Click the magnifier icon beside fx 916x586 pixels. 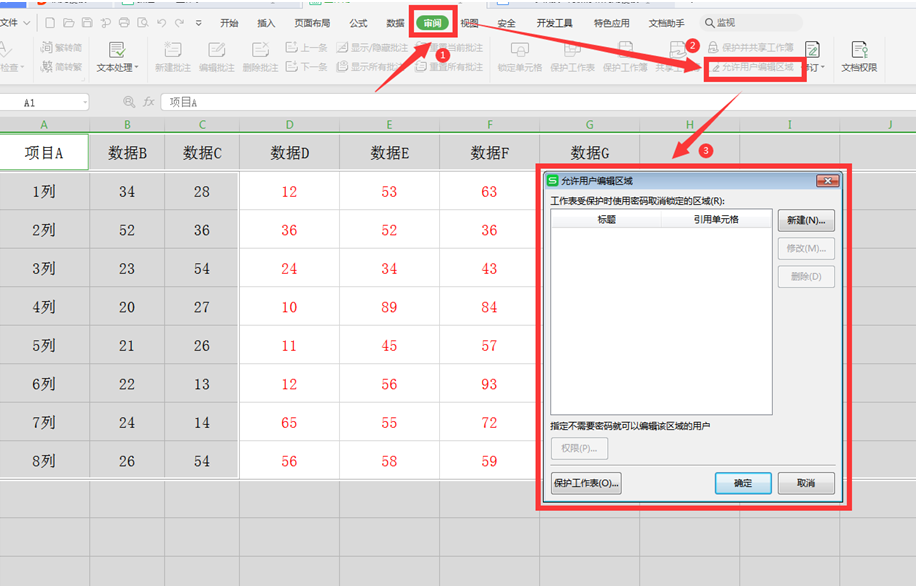click(129, 102)
